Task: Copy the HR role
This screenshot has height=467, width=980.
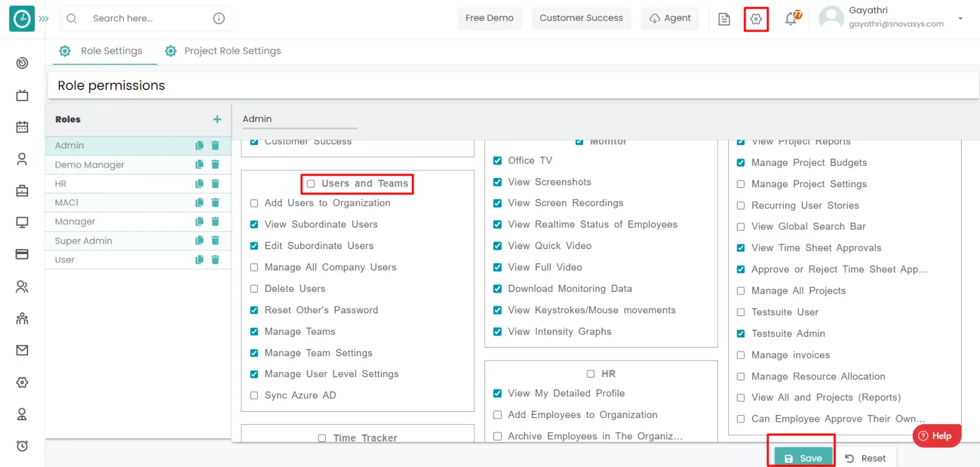Action: (199, 184)
